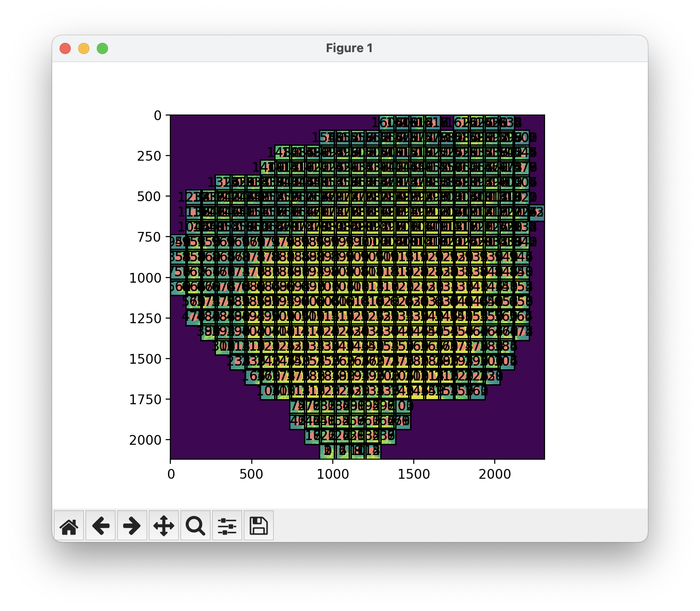Click the leftmost home icon in the toolbar

[x=69, y=526]
